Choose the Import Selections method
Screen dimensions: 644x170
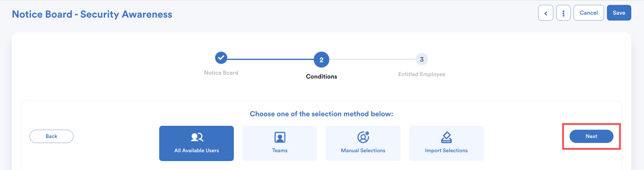446,143
